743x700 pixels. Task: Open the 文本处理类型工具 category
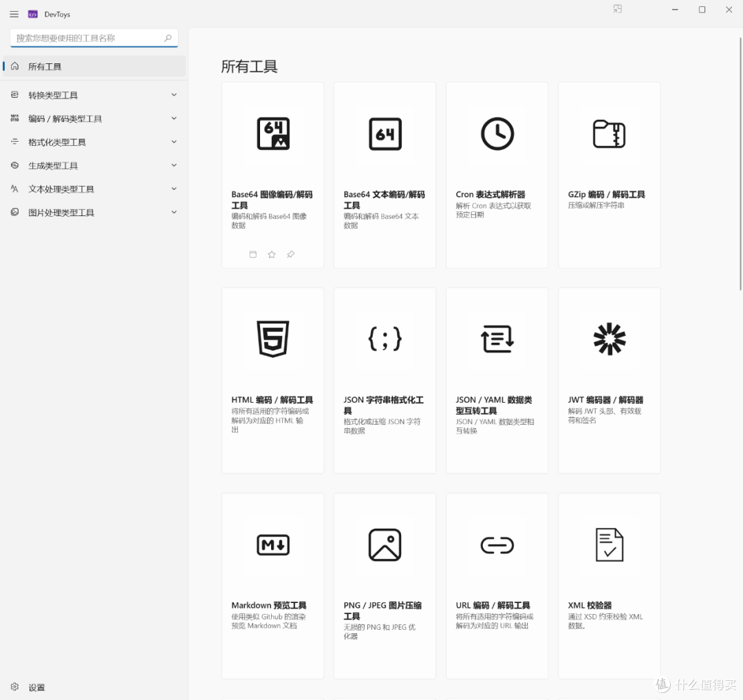[x=94, y=189]
